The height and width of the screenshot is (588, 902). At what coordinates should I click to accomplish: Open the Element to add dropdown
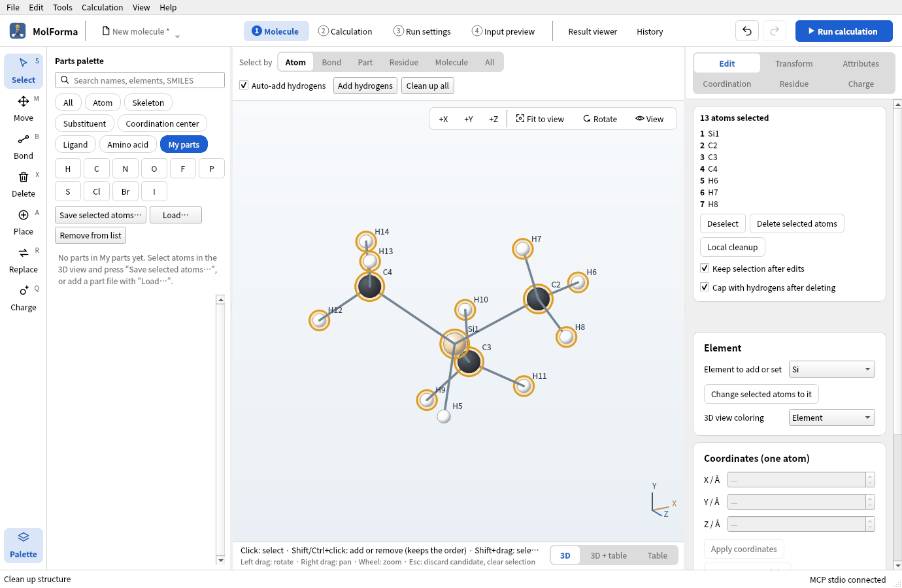click(x=831, y=369)
